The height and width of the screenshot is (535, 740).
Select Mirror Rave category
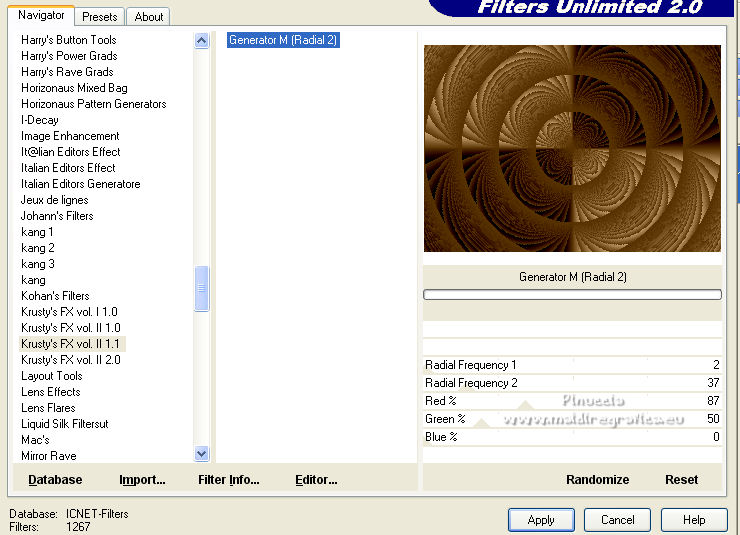coord(49,456)
